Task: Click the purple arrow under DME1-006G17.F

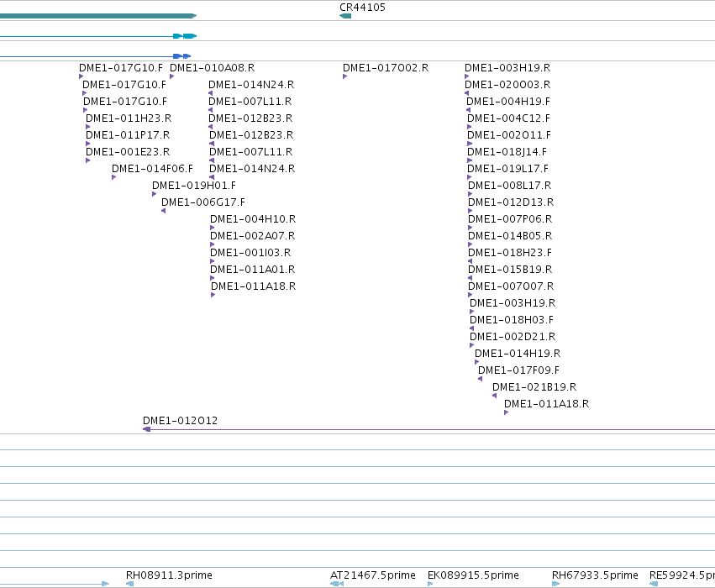Action: coord(163,211)
